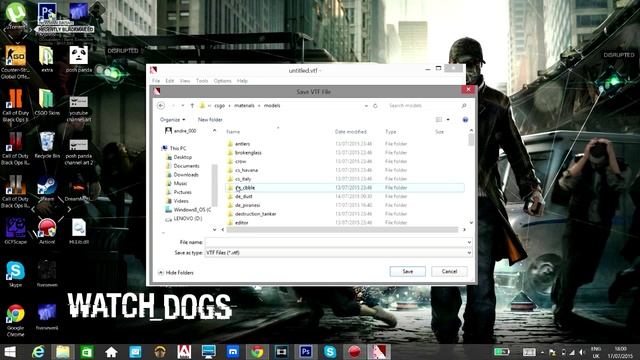Click the Windows Start button
640x360 pixels.
click(10, 352)
